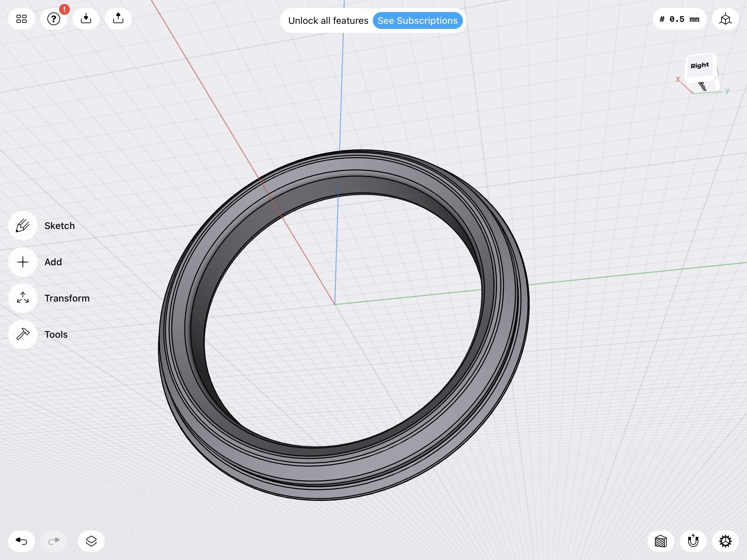
Task: Open the settings gear icon
Action: point(726,541)
